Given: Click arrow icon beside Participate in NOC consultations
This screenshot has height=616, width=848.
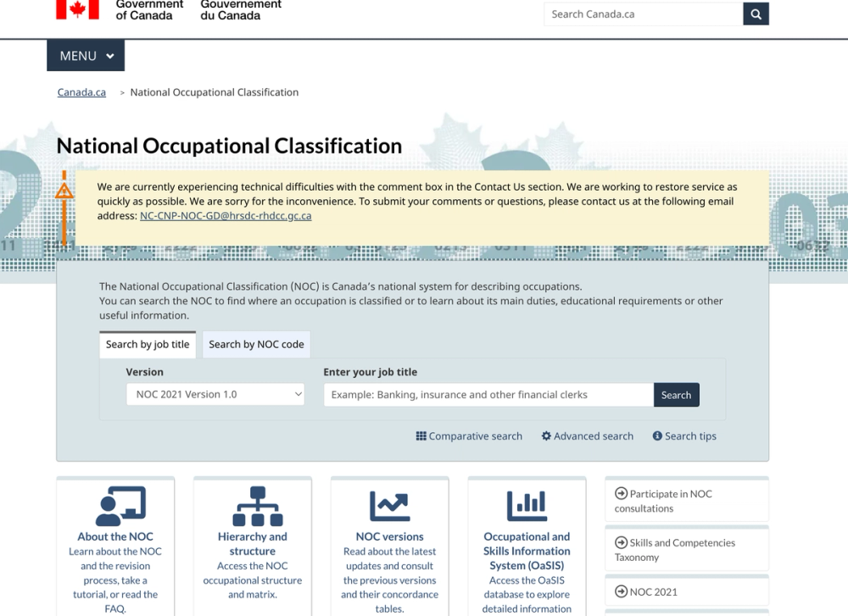Looking at the screenshot, I should [x=622, y=493].
